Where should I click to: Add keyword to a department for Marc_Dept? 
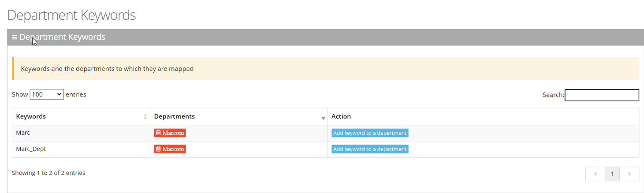pos(370,149)
